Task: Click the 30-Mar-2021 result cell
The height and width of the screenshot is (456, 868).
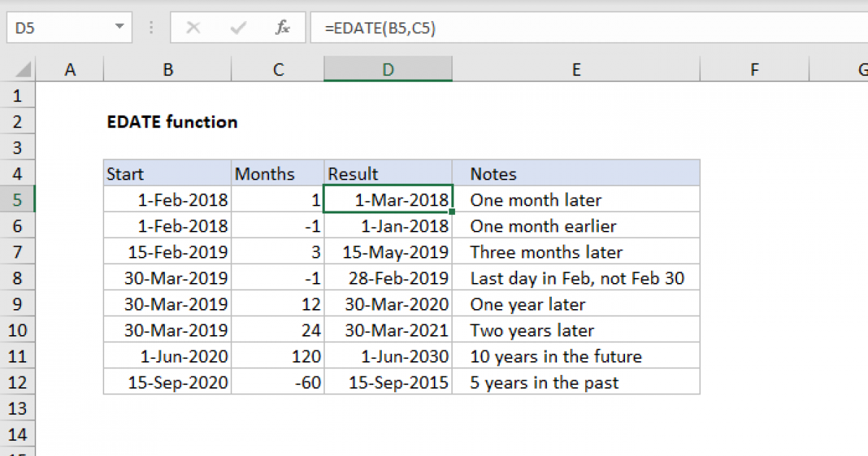Action: (388, 330)
